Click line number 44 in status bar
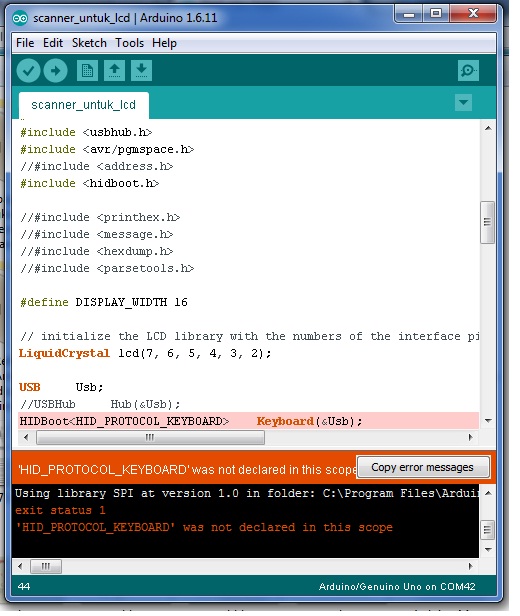Viewport: 520px width, 616px height. coord(24,587)
